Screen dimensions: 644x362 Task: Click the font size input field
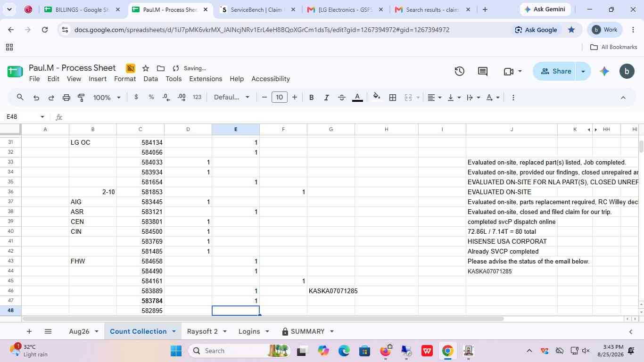click(280, 98)
